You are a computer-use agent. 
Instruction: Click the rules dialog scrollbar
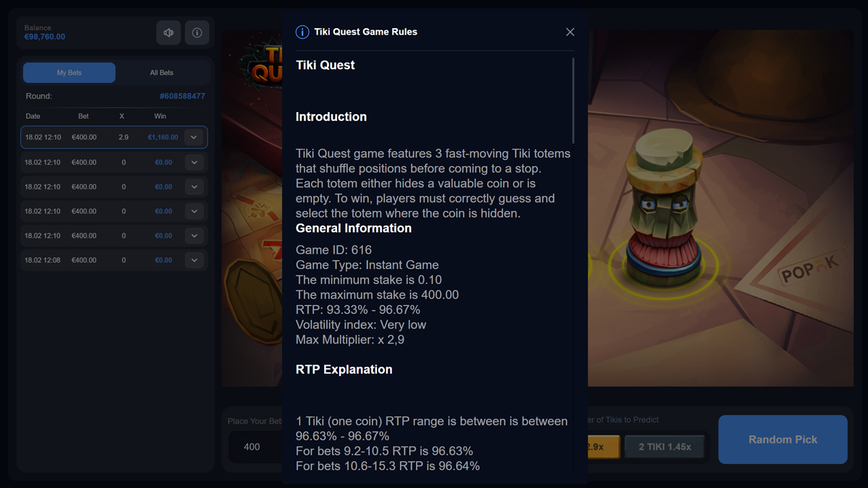click(574, 100)
